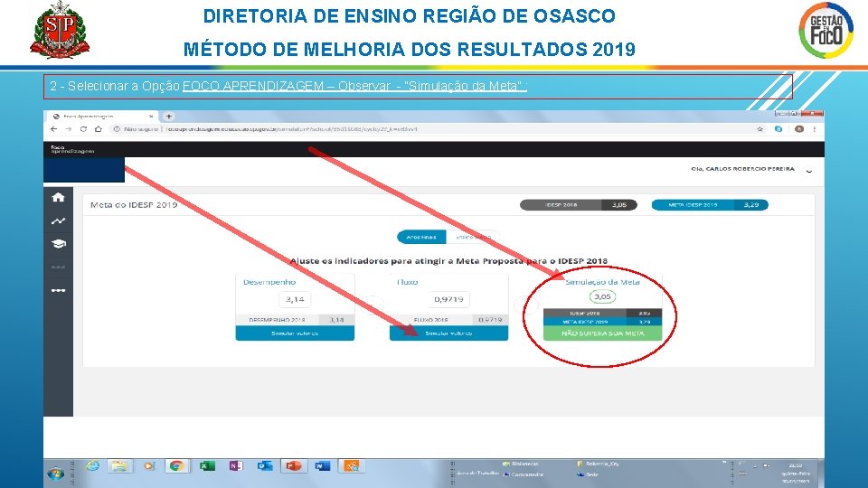Image resolution: width=868 pixels, height=488 pixels.
Task: Open Bibliotecas in the taskbar desktop toolbar
Action: (x=521, y=464)
